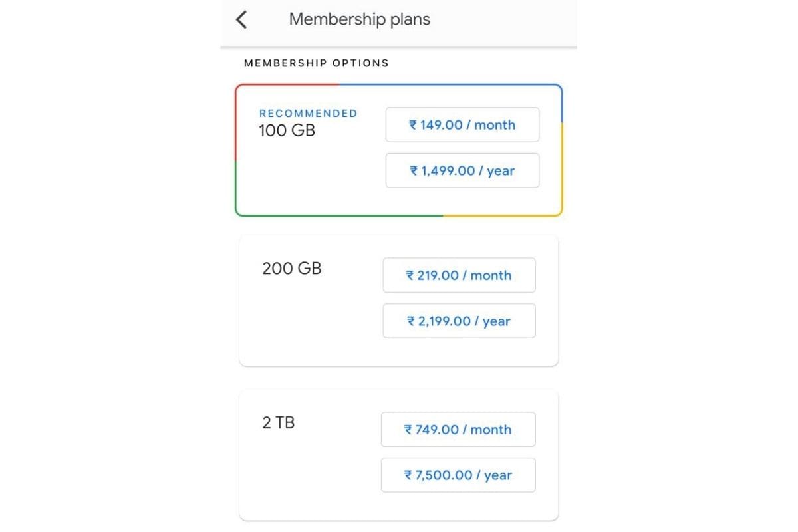
Task: Subscribe at ₹7,500.00 per year
Action: [x=458, y=475]
